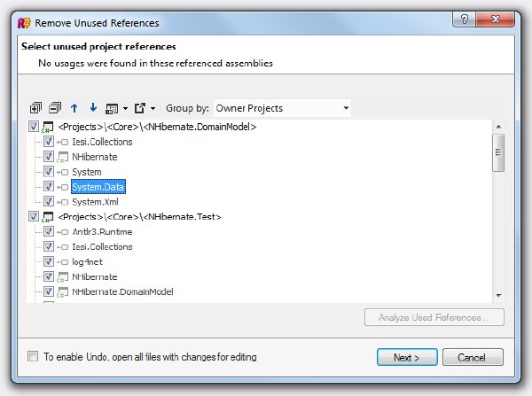Select the System tree row text
The image size is (532, 396).
(x=87, y=172)
